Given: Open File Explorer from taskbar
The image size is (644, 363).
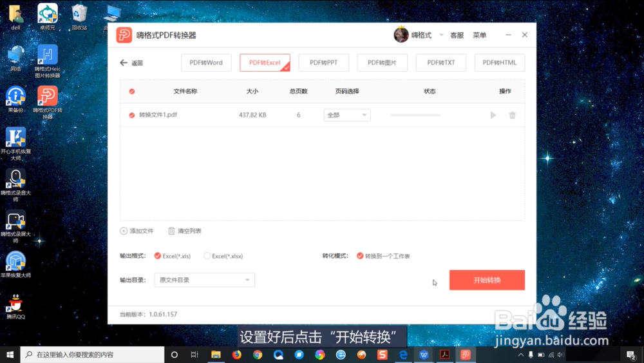Looking at the screenshot, I should pyautogui.click(x=216, y=355).
